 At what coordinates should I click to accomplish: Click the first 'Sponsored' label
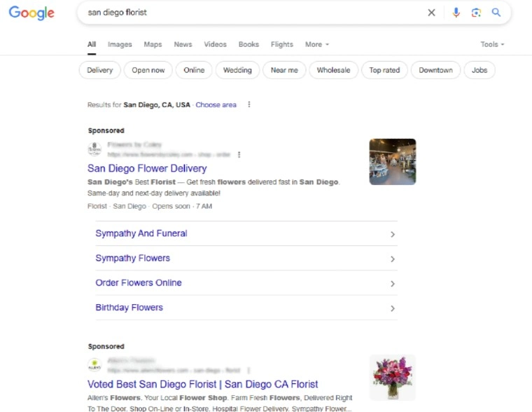106,130
